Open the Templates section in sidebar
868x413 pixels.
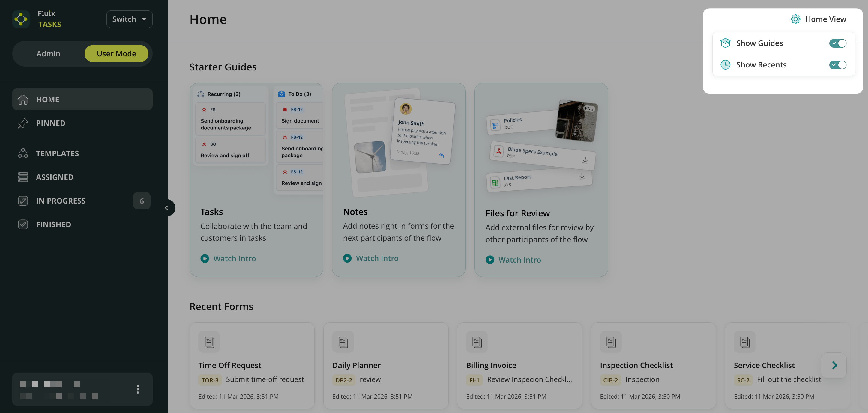[57, 153]
